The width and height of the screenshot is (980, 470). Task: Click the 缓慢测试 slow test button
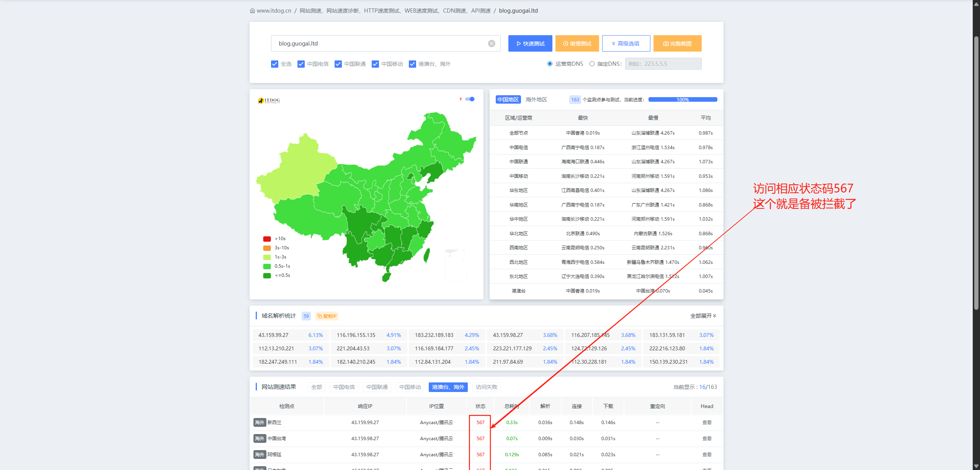tap(577, 44)
